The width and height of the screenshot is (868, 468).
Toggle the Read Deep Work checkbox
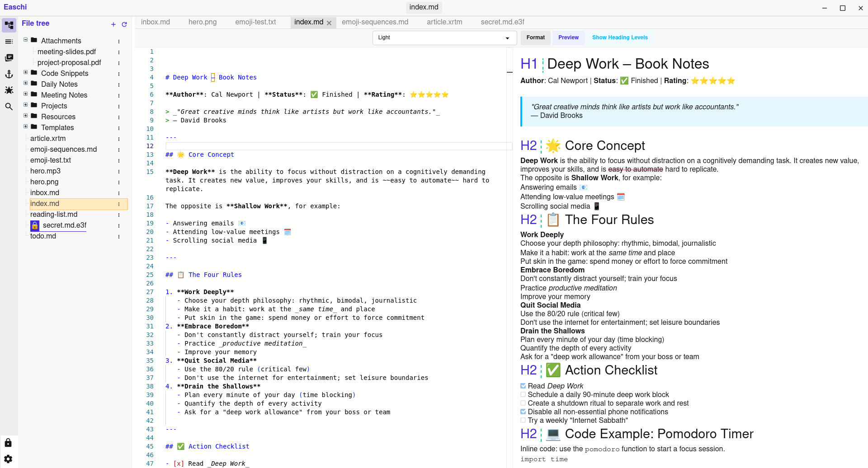pyautogui.click(x=523, y=386)
